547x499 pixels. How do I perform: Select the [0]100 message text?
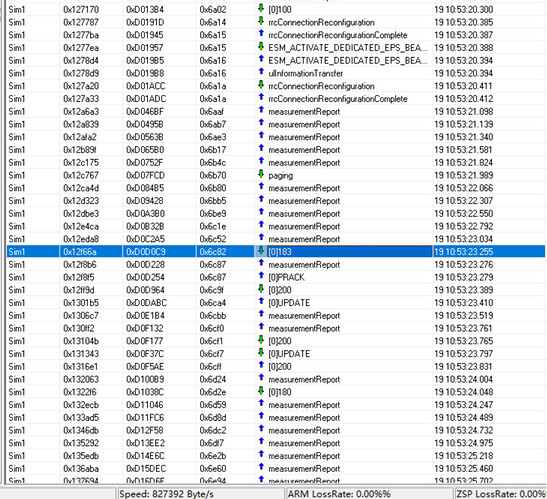point(280,10)
